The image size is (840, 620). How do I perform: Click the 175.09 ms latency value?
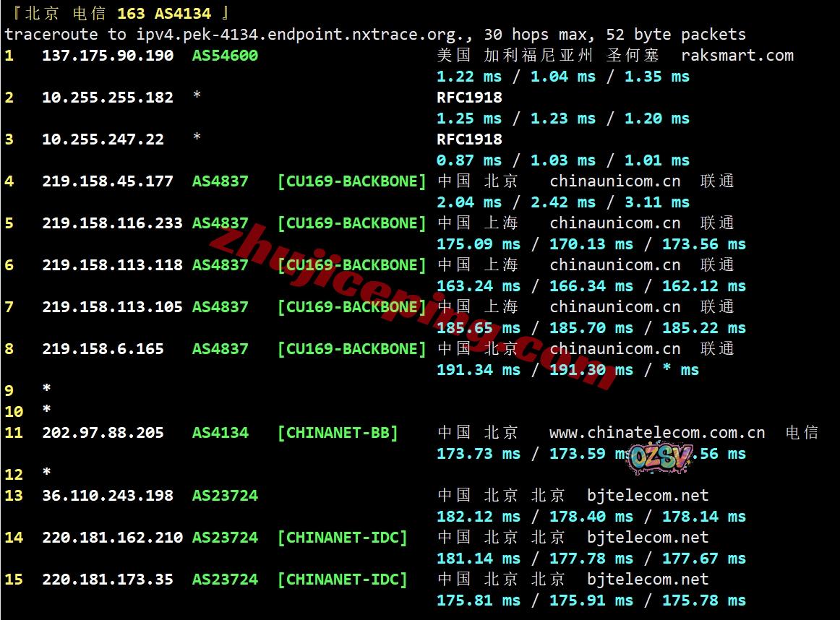click(x=479, y=244)
